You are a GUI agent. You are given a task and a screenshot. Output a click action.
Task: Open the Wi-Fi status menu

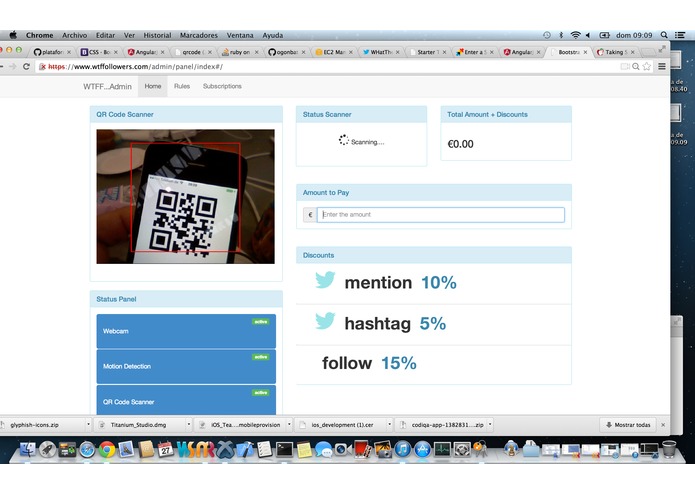pyautogui.click(x=575, y=35)
